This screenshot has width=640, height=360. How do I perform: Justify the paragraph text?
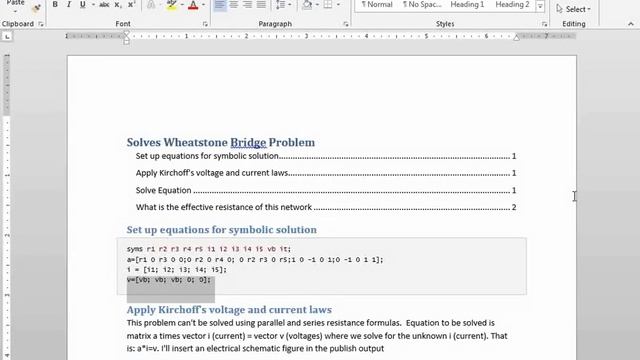(261, 4)
